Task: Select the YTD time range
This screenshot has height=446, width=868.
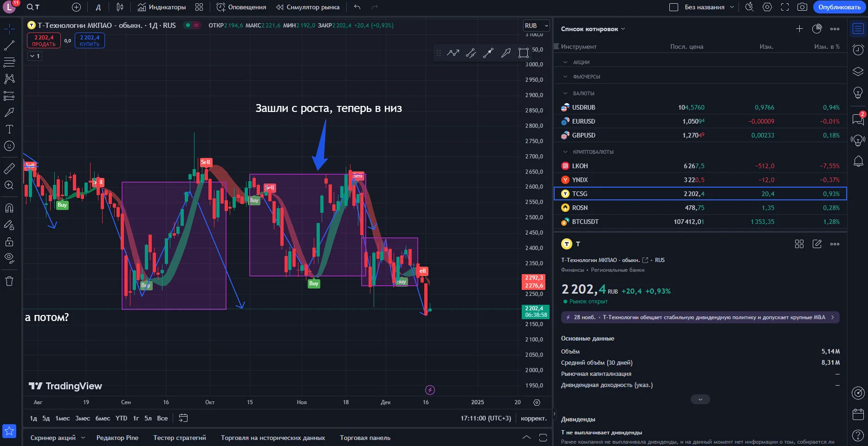Action: click(x=121, y=418)
